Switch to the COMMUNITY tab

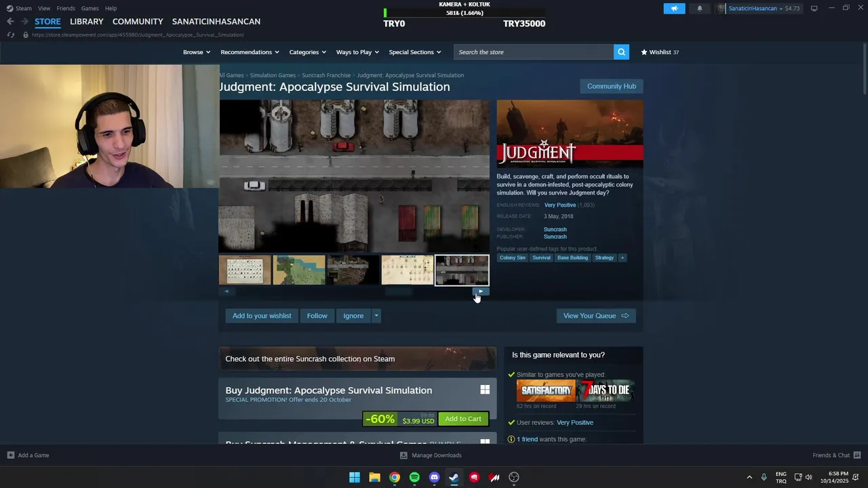tap(138, 22)
